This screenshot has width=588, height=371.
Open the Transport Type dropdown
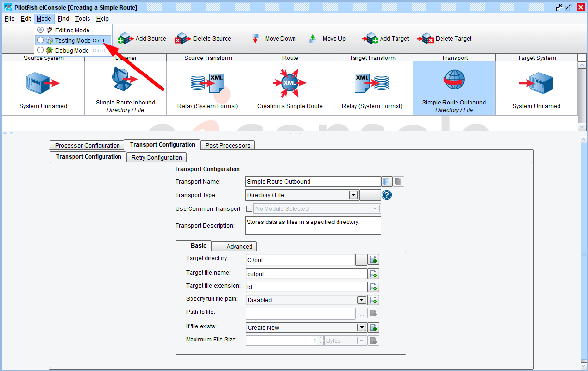tap(353, 195)
